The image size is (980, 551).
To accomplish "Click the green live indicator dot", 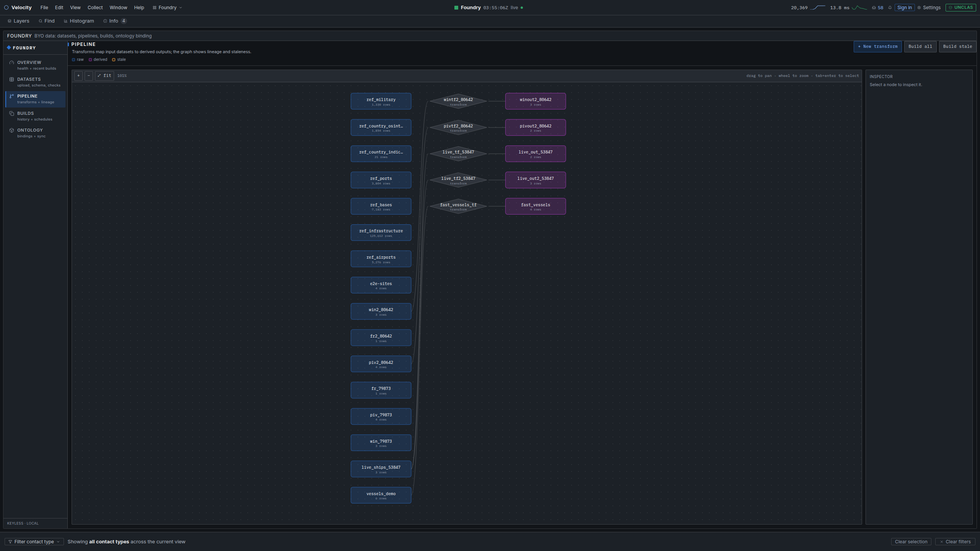I will [522, 8].
